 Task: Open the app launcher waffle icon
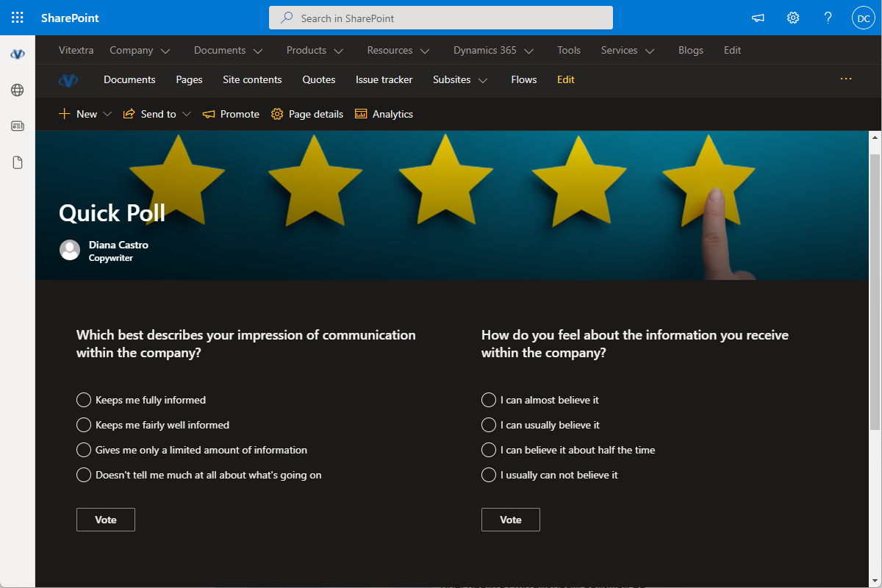(x=18, y=18)
